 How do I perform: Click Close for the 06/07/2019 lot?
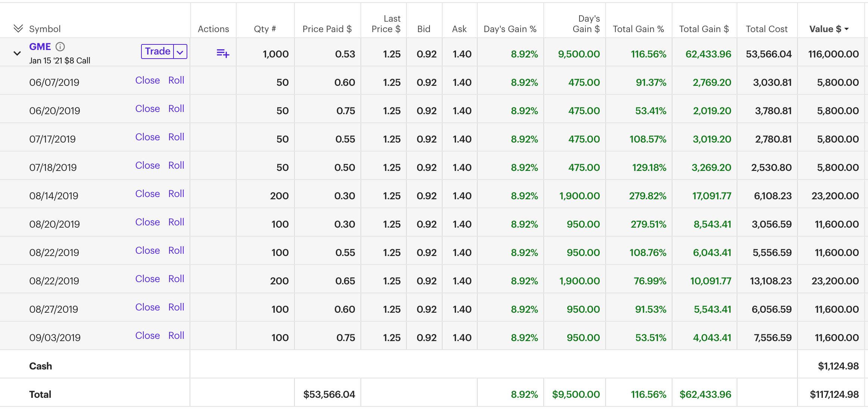[147, 80]
